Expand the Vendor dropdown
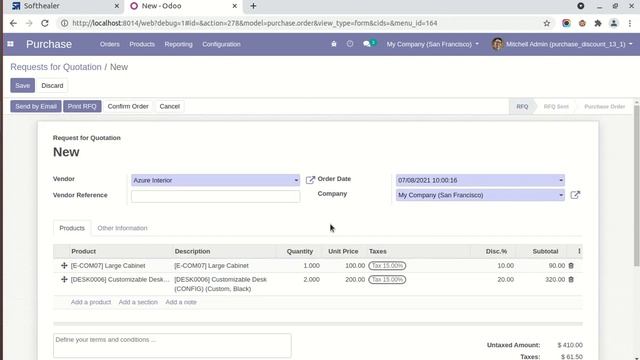The height and width of the screenshot is (360, 640). [x=296, y=180]
